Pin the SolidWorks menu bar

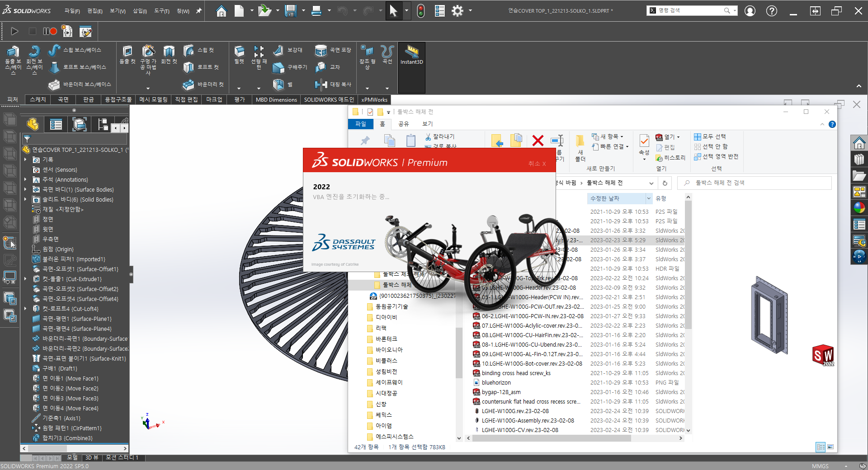point(198,11)
